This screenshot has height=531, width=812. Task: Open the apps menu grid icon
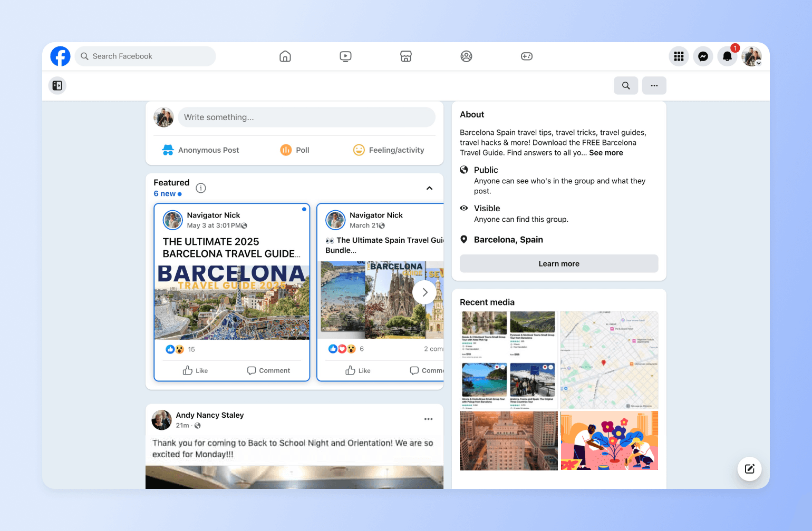(x=679, y=56)
